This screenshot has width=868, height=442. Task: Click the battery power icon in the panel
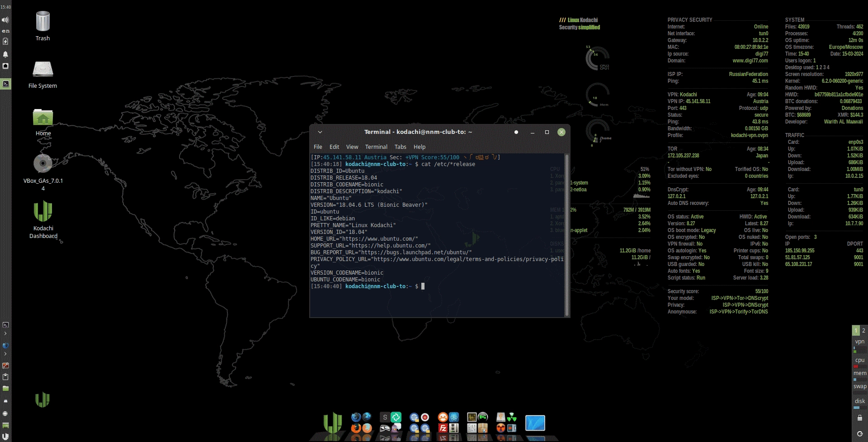point(5,42)
